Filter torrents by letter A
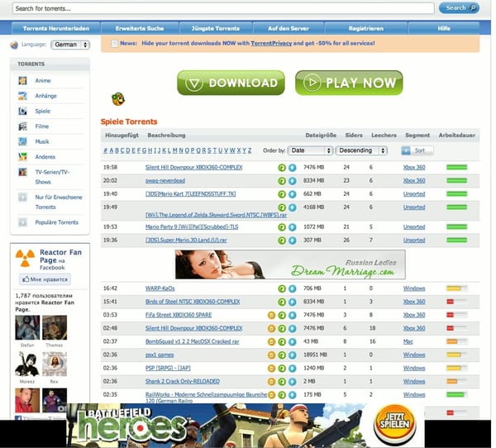The height and width of the screenshot is (448, 496). 112,150
